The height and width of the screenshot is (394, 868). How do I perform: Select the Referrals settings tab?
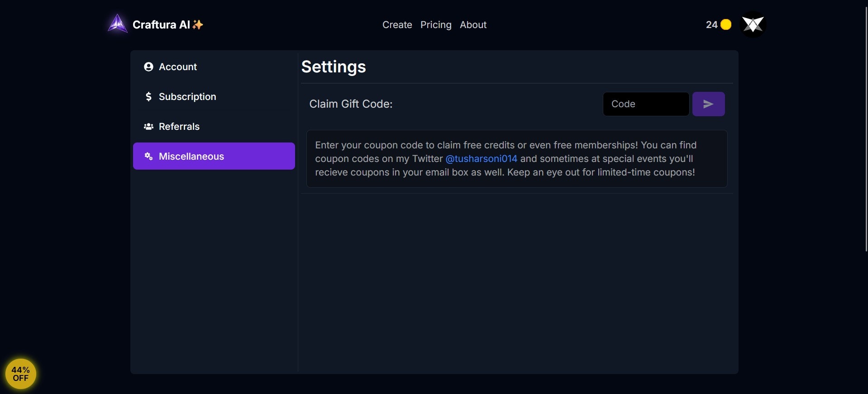click(179, 127)
